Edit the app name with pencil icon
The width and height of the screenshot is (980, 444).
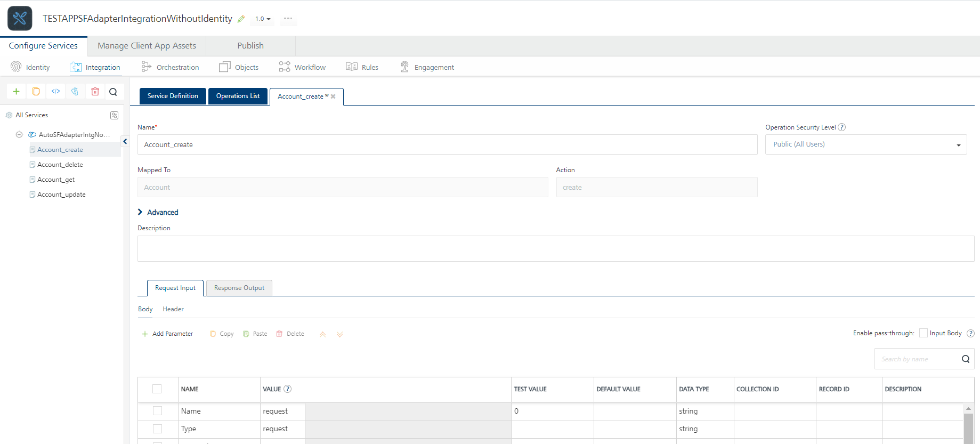(241, 19)
